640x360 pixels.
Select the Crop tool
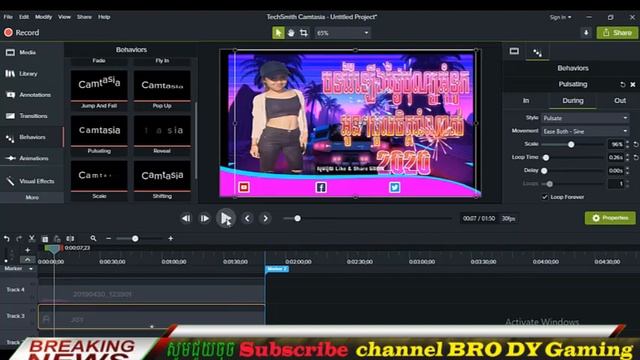pyautogui.click(x=304, y=33)
